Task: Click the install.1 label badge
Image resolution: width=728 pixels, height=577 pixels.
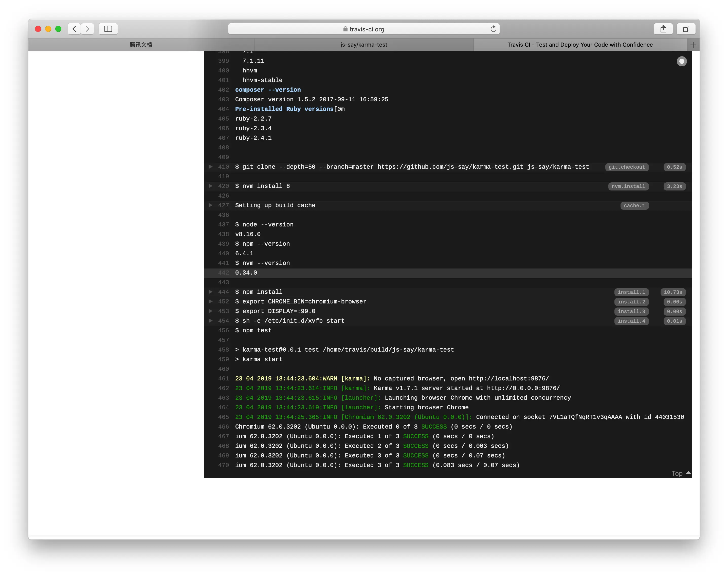Action: click(x=631, y=292)
